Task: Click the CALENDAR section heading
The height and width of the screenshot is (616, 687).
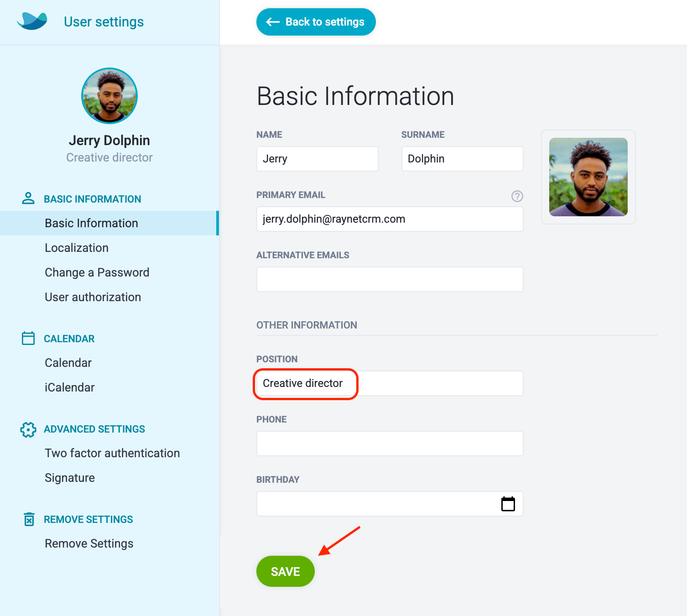Action: click(x=69, y=339)
